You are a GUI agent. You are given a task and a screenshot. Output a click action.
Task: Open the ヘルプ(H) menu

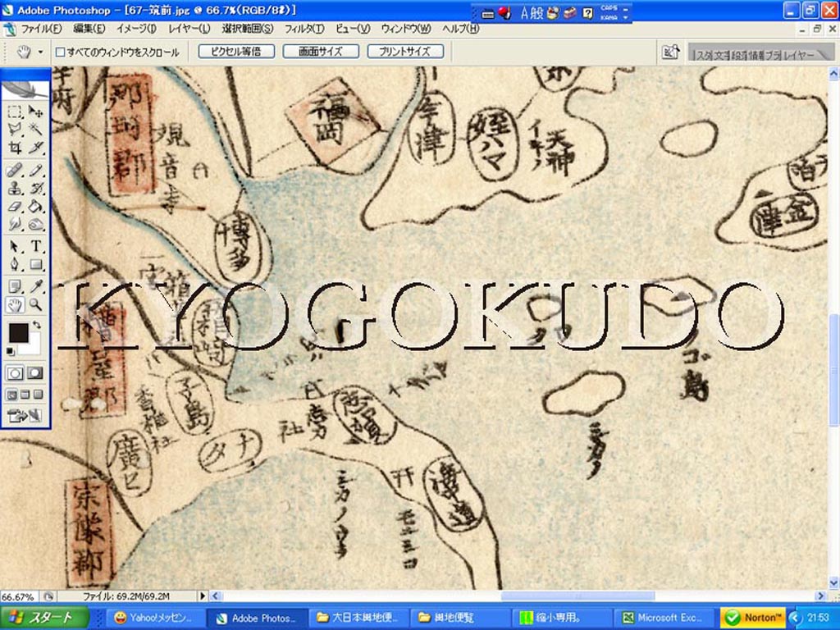coord(461,29)
